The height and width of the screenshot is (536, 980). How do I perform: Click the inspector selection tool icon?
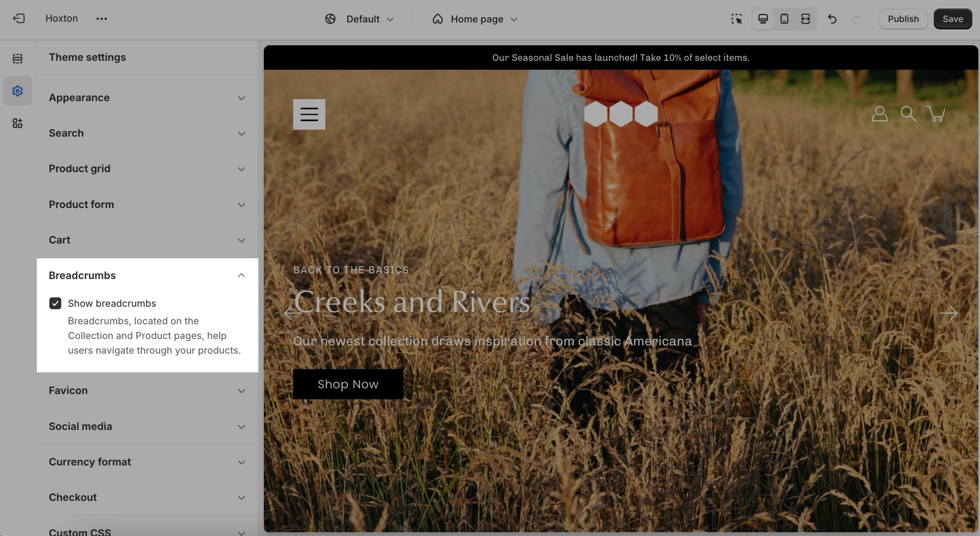pyautogui.click(x=737, y=19)
